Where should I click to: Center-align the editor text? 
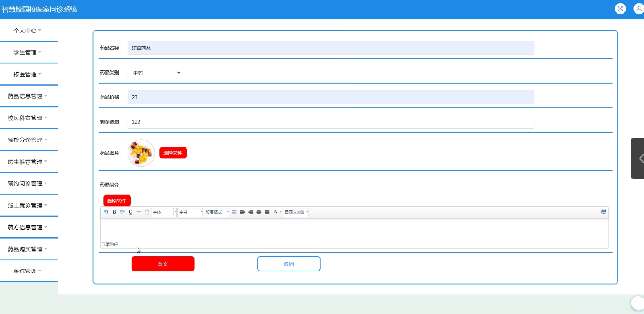(x=259, y=212)
